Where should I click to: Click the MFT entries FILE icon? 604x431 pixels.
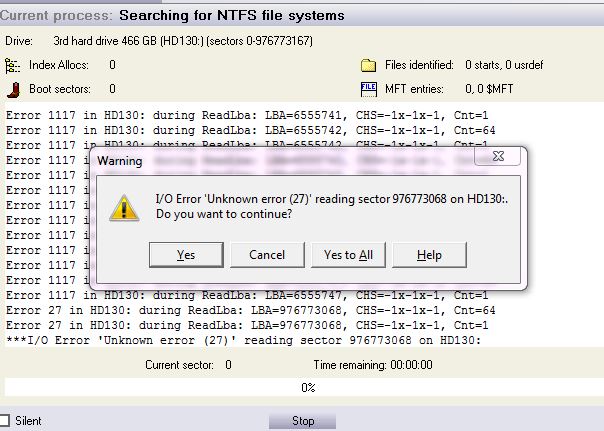368,89
